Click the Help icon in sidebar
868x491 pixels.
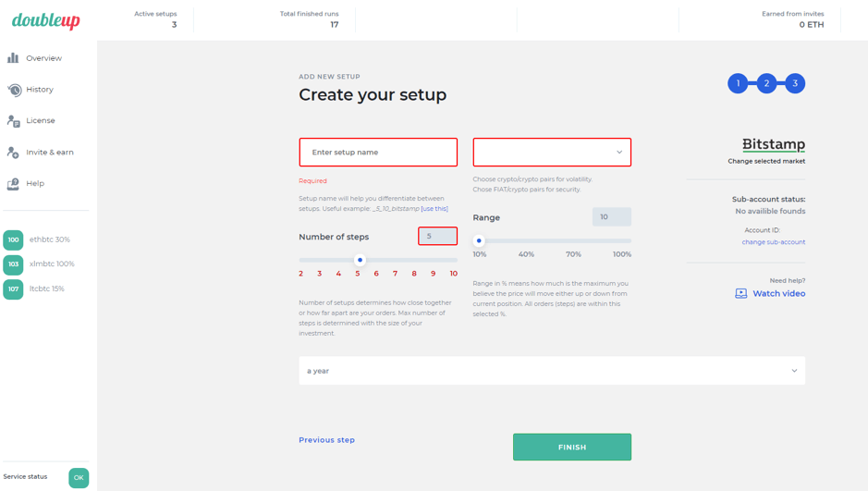tap(14, 184)
